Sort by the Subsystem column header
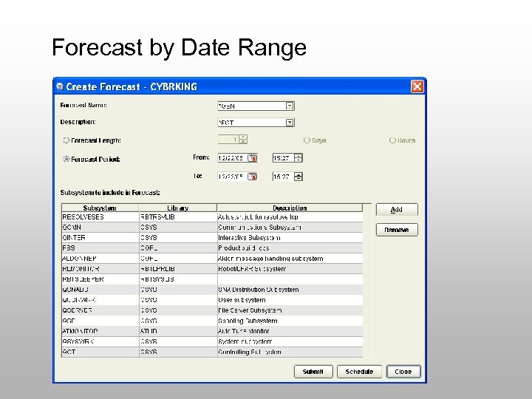This screenshot has width=532, height=399. point(100,208)
